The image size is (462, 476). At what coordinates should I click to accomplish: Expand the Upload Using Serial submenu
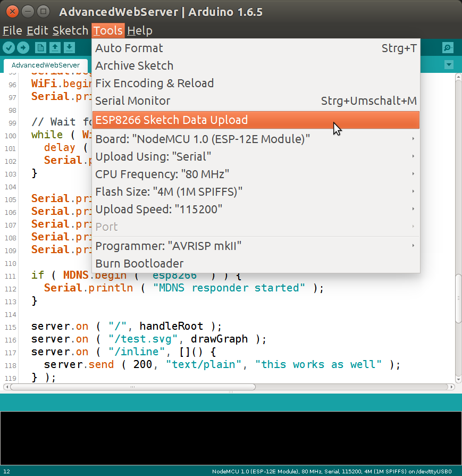[256, 157]
